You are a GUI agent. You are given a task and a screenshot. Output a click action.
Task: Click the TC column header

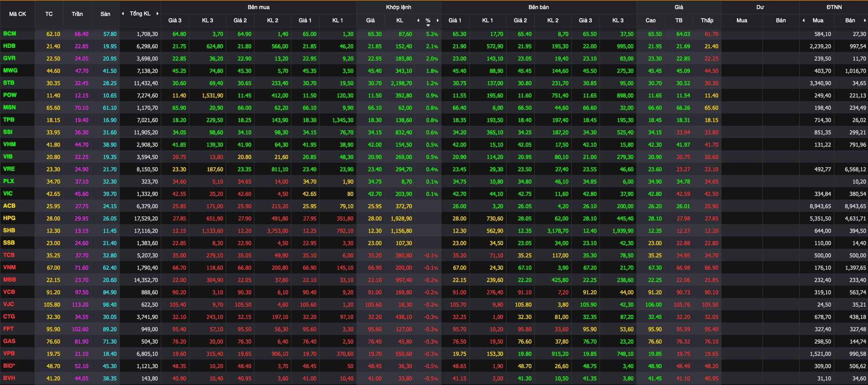click(49, 14)
